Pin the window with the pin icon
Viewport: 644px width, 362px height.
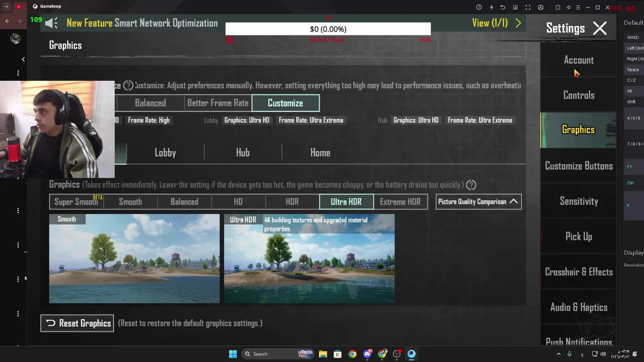[x=569, y=7]
